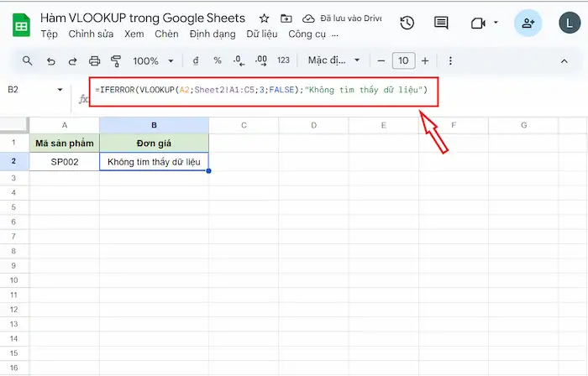Select cell A2 containing SP002
This screenshot has width=588, height=376.
(64, 162)
